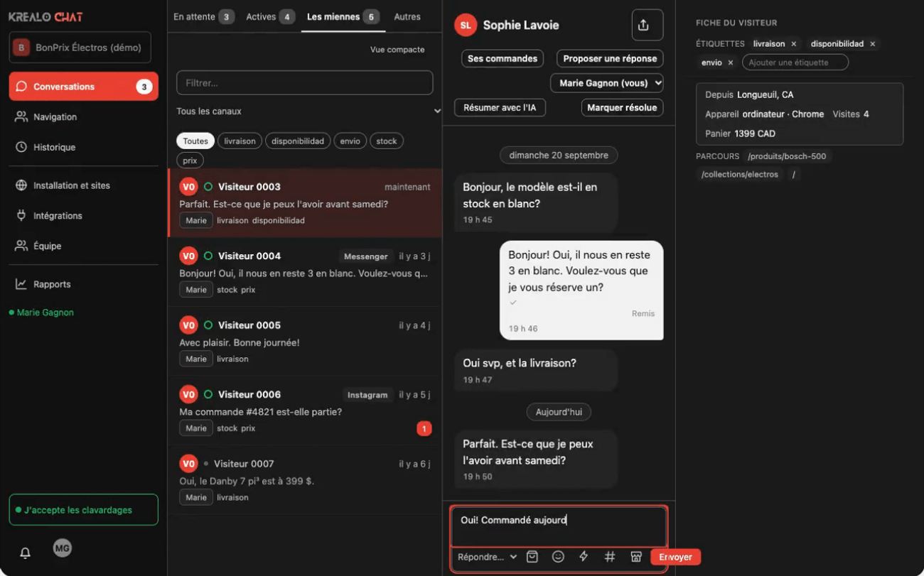Click the SL avatar of Sophie Lavoie
Viewport: 924px width, 576px height.
465,25
